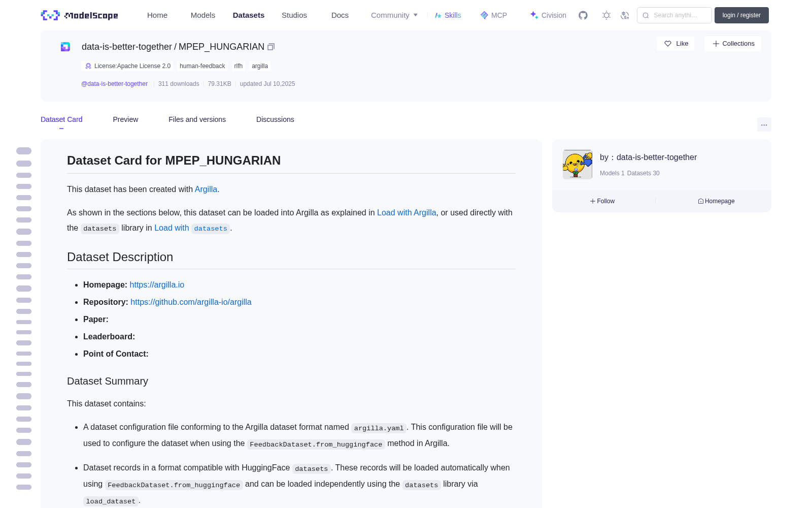Toggle light/dark theme sun icon
The height and width of the screenshot is (508, 812).
(606, 15)
